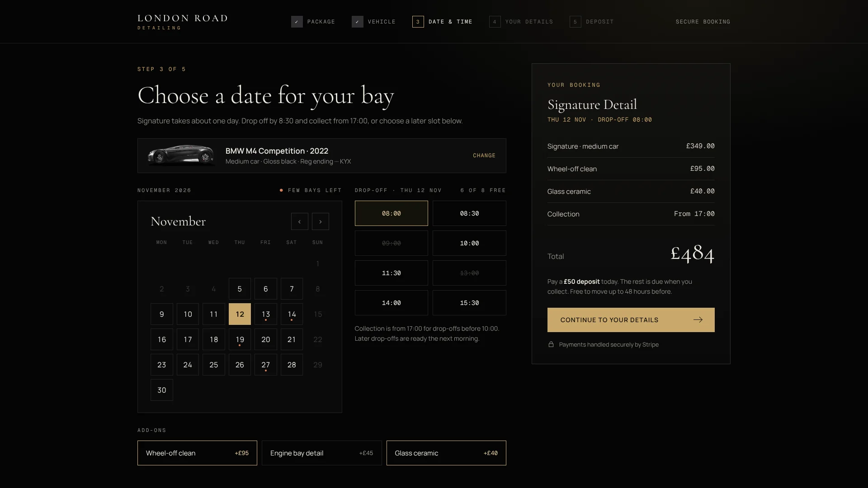The width and height of the screenshot is (868, 488).
Task: Click the struck-through 13:00 slot
Action: [x=469, y=273]
